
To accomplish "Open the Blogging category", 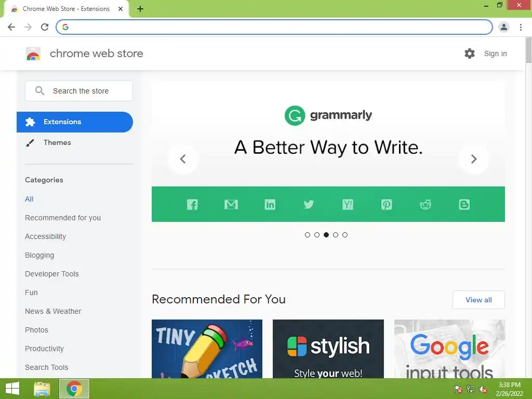I will [x=39, y=255].
